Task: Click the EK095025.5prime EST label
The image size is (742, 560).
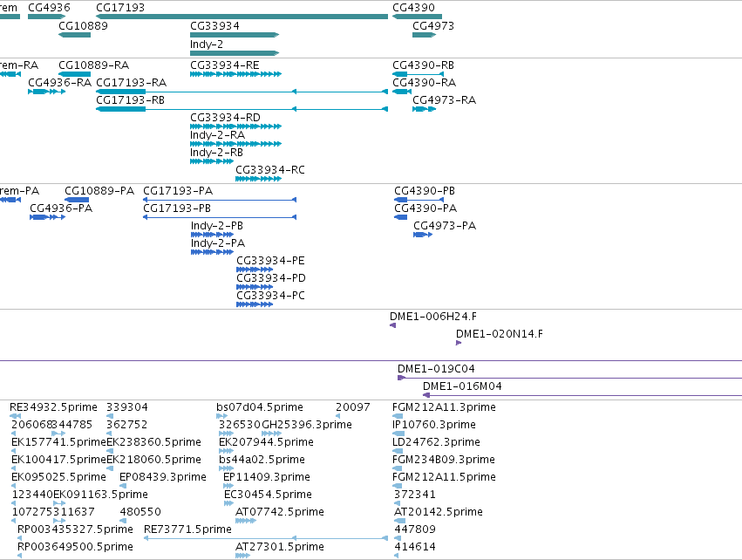Action: (x=58, y=477)
